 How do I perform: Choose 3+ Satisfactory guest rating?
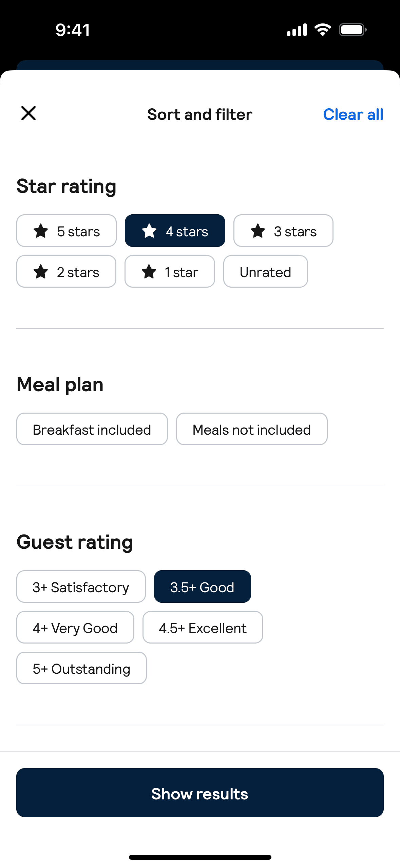[x=81, y=587]
